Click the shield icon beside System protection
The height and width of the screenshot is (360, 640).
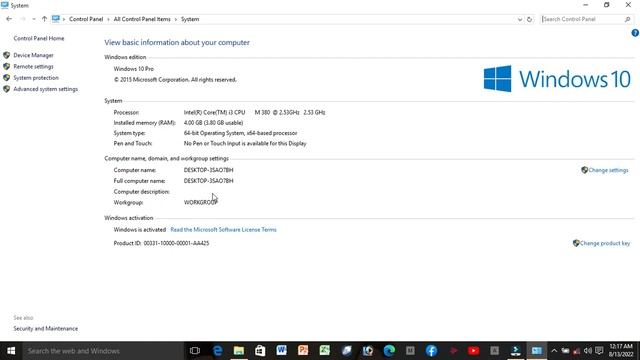[x=7, y=78]
